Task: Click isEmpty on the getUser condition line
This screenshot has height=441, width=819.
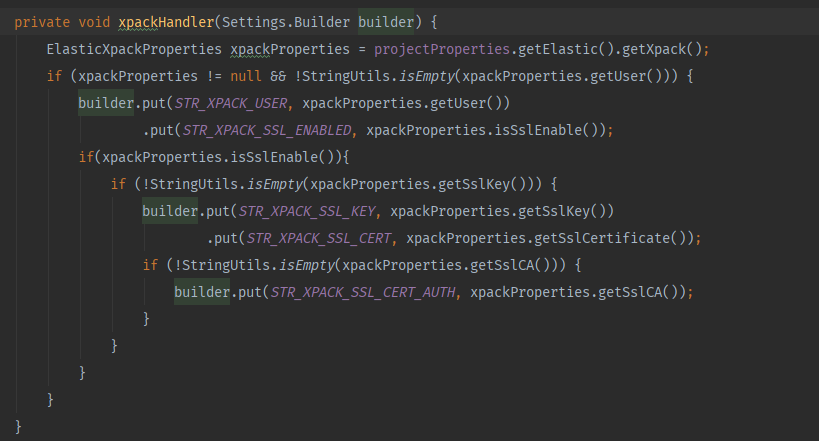Action: (427, 76)
